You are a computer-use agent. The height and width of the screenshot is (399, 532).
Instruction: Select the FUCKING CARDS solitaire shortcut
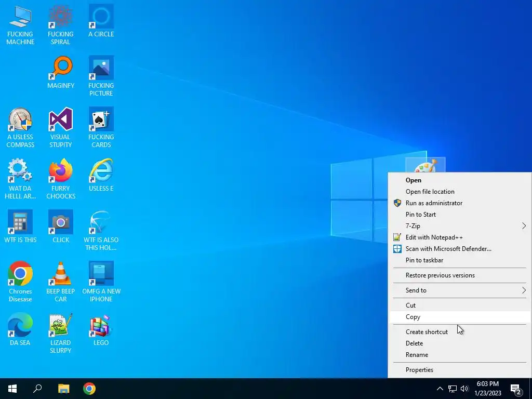tap(101, 128)
